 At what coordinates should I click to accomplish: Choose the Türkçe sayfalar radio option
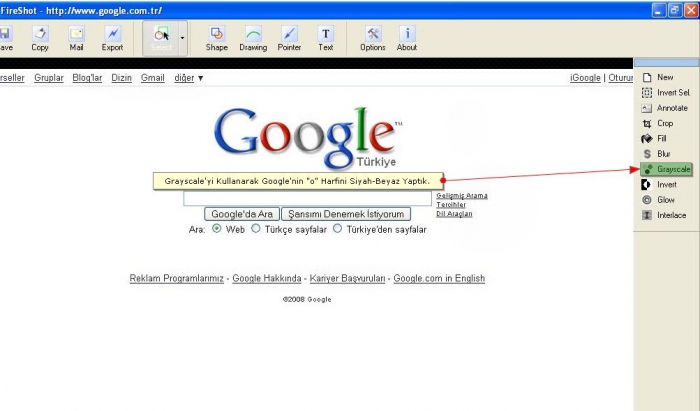coord(256,229)
